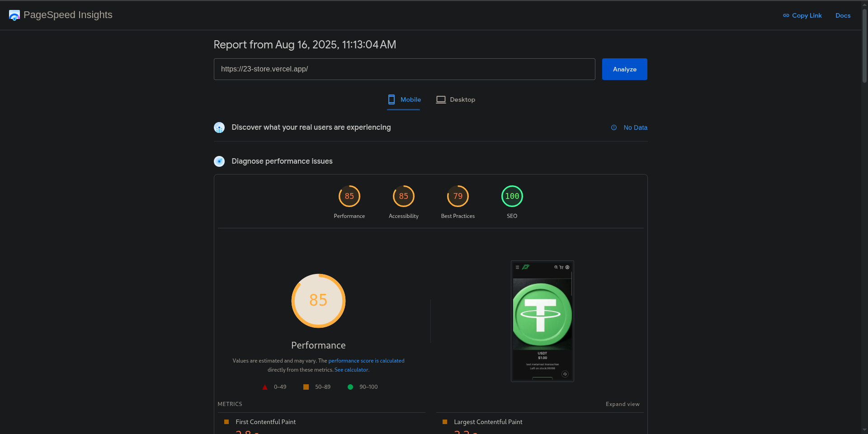This screenshot has width=868, height=434.
Task: Click the Copy Link chain icon
Action: pos(786,15)
